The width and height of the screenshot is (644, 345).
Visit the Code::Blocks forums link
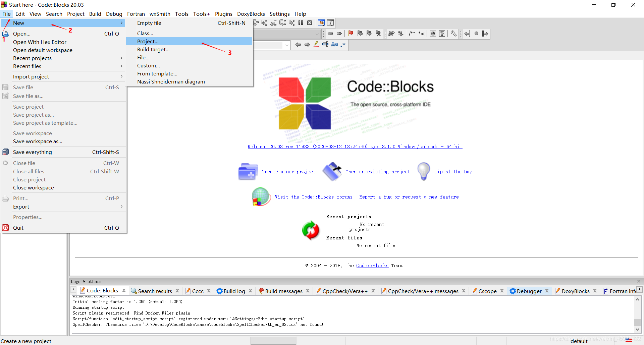click(314, 197)
